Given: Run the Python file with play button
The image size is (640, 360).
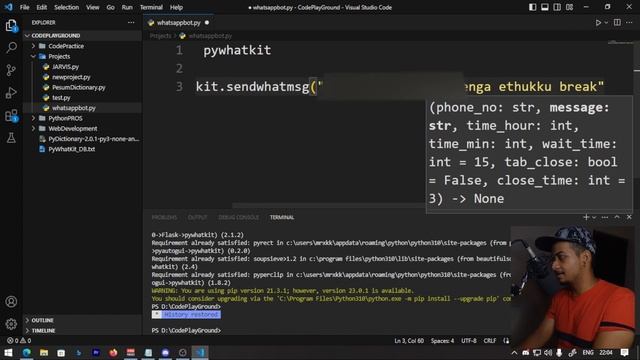Looking at the screenshot, I should click(598, 23).
